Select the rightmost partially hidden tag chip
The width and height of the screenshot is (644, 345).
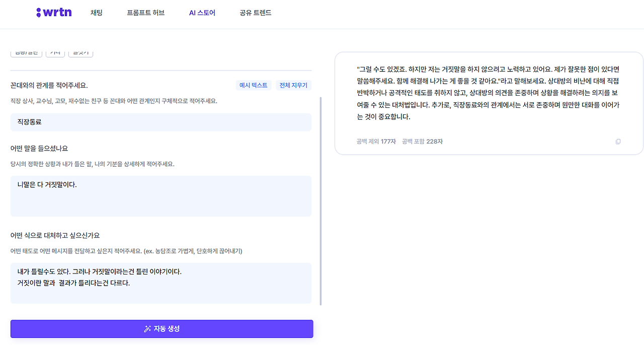(x=80, y=53)
